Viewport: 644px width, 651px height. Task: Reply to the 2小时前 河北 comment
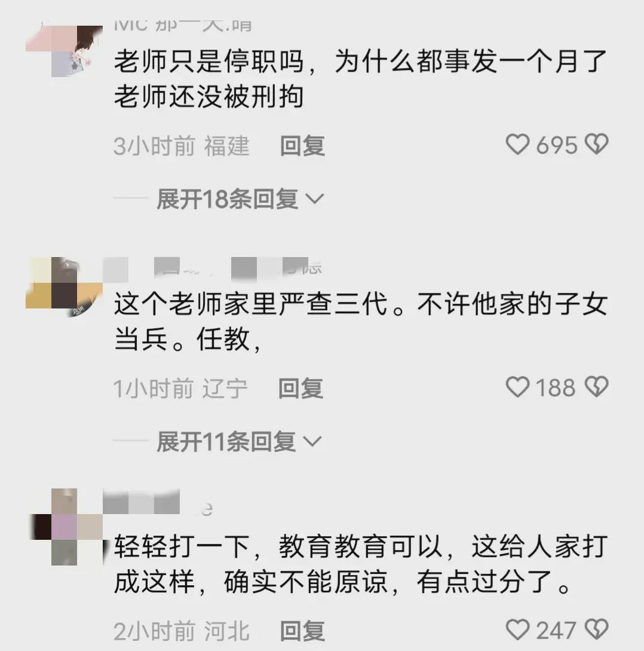click(x=302, y=631)
